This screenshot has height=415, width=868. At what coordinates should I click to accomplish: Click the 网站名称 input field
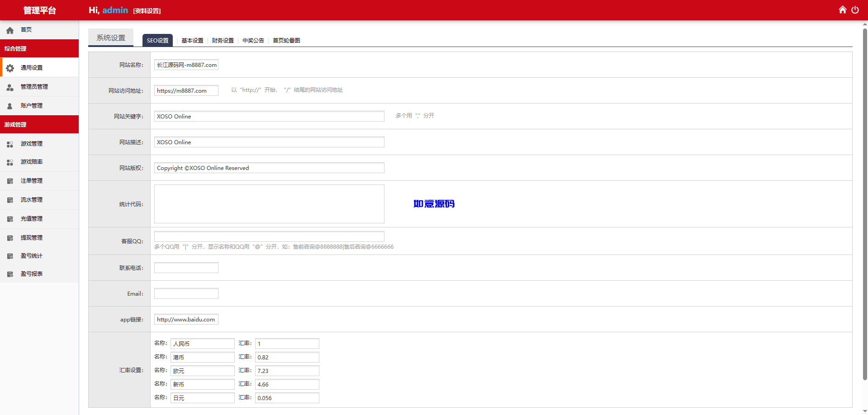[x=186, y=65]
